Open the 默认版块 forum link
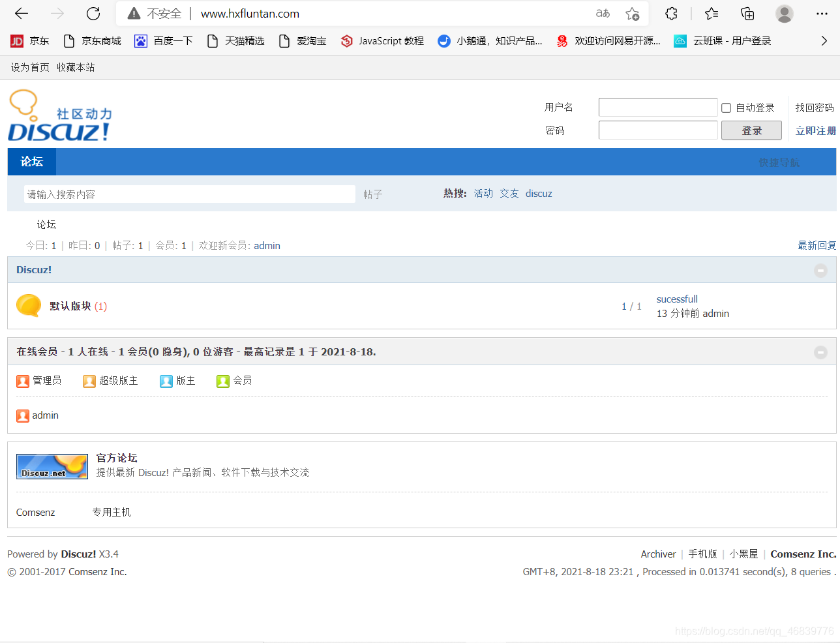 click(x=70, y=306)
